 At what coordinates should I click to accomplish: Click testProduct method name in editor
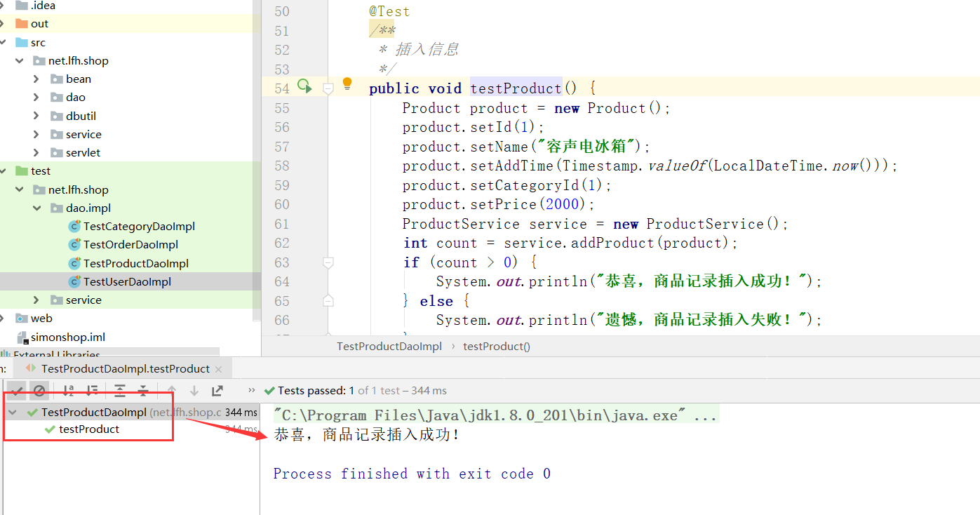(x=516, y=88)
